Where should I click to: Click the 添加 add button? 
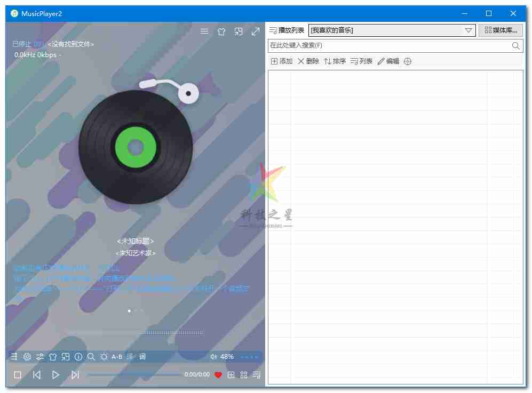282,61
